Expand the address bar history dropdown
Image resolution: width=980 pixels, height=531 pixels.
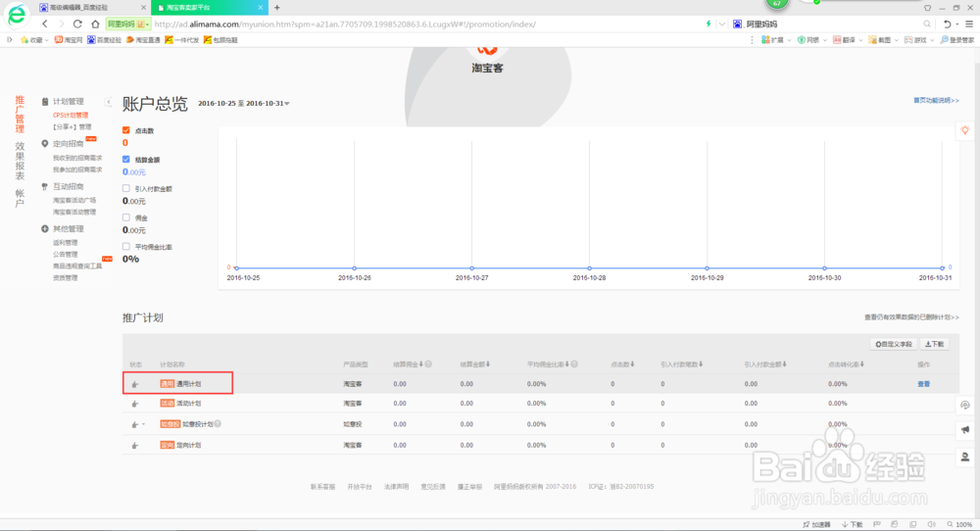(x=722, y=24)
